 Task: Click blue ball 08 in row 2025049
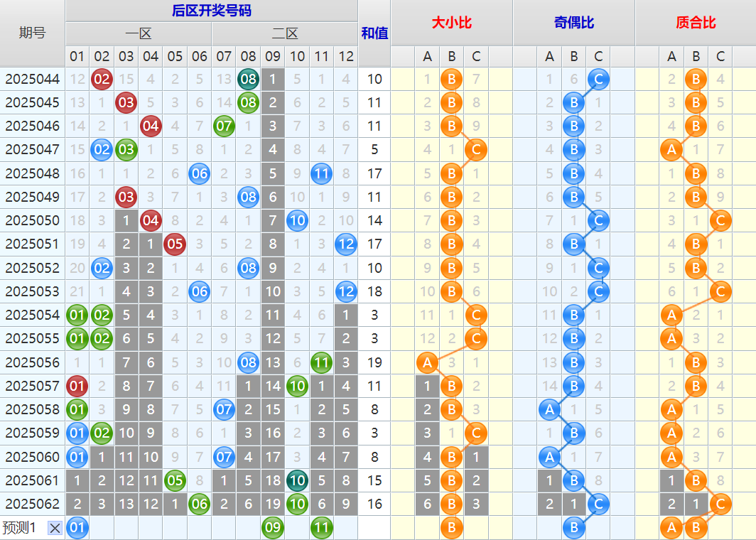(248, 198)
